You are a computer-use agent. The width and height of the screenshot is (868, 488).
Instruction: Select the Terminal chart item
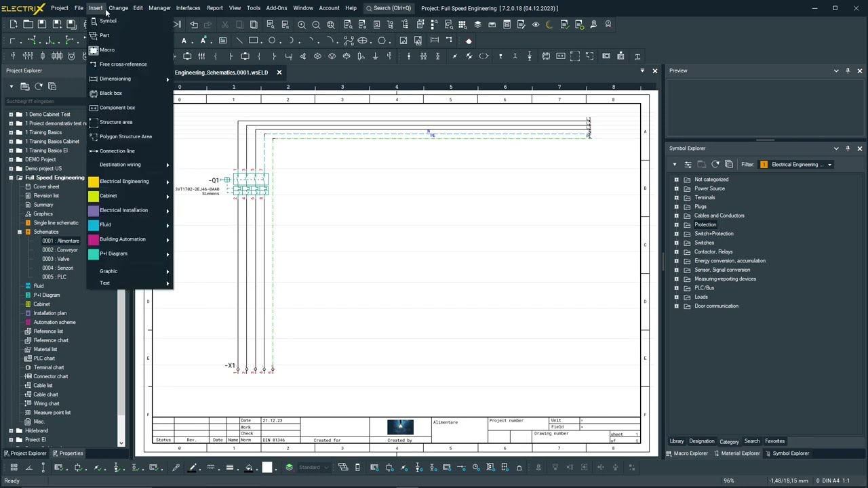coord(49,367)
